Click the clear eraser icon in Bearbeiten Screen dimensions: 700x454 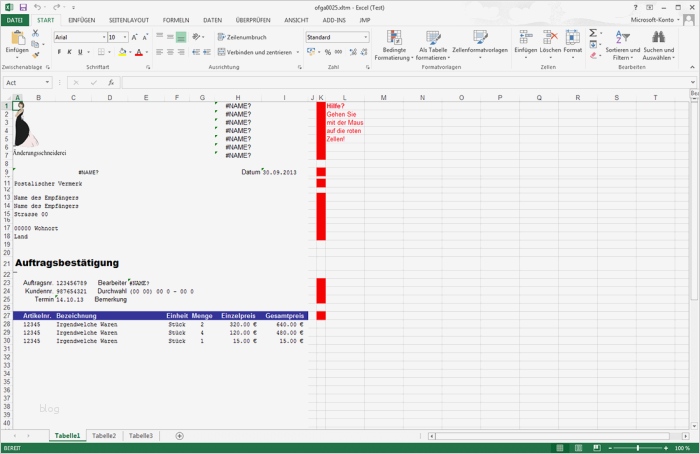click(593, 55)
